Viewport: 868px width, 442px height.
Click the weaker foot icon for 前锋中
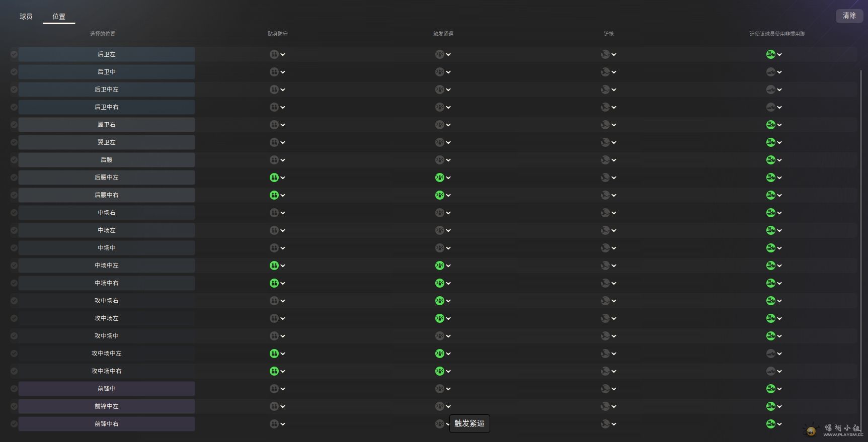pyautogui.click(x=770, y=389)
